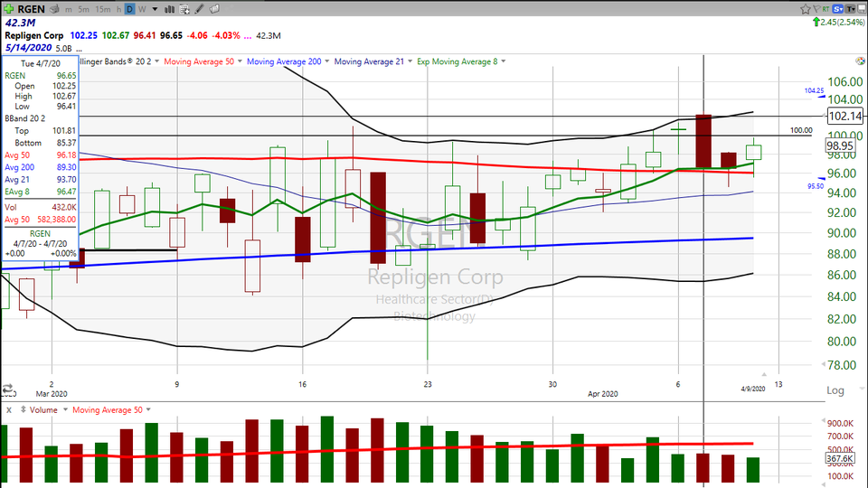This screenshot has width=868, height=488.
Task: Click the Moving Average 50 label above chart
Action: [x=199, y=61]
